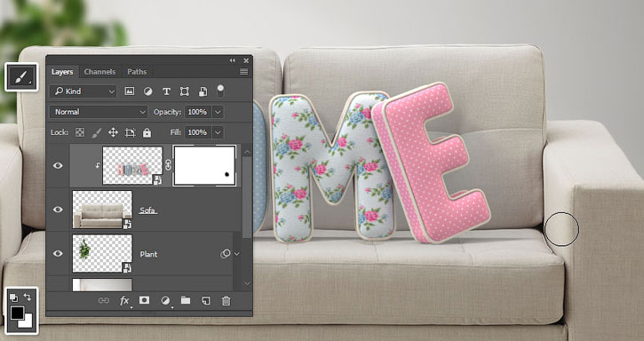Switch to the Paths tab
Image resolution: width=644 pixels, height=341 pixels.
click(x=137, y=72)
